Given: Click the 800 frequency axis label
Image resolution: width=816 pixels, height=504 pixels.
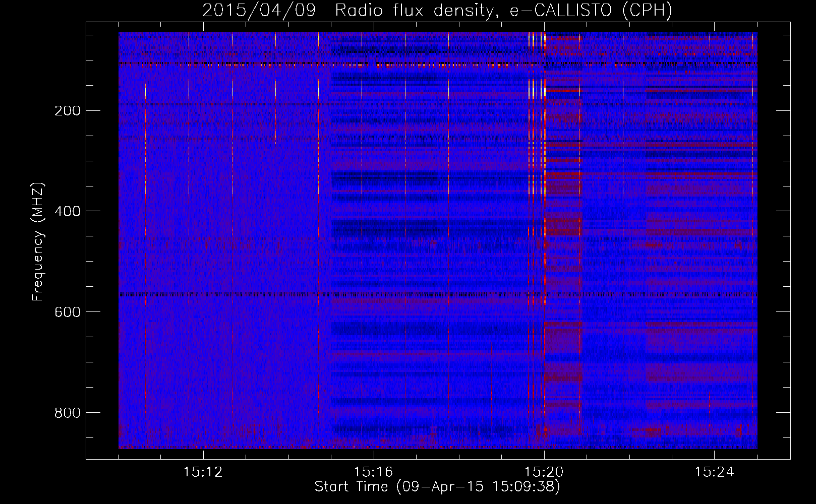Looking at the screenshot, I should 68,413.
